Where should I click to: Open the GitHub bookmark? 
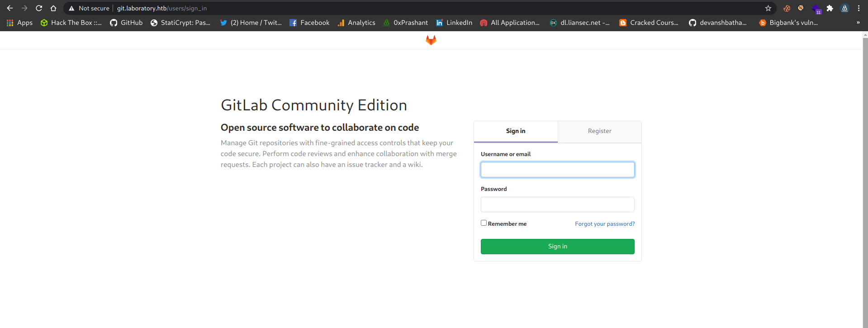coord(126,23)
